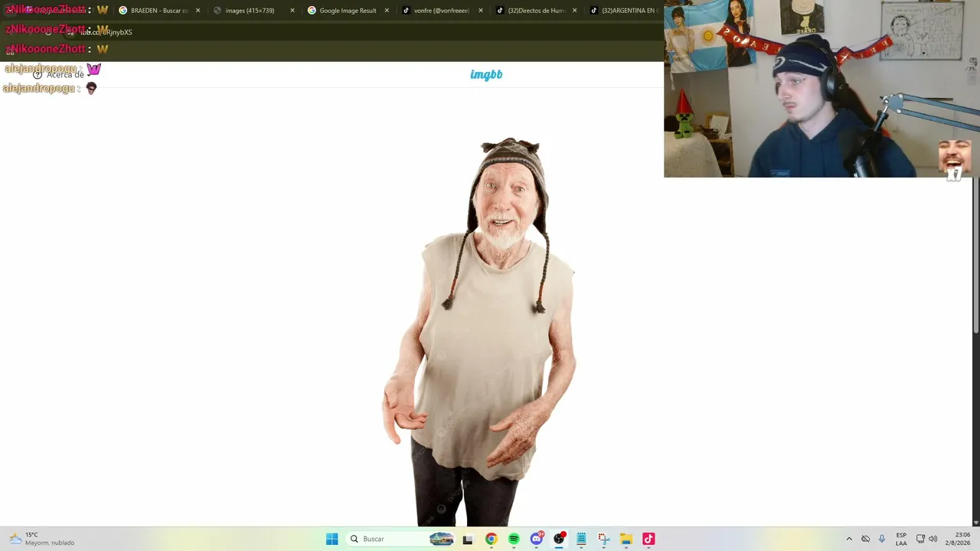The width and height of the screenshot is (980, 551).
Task: Close the vonfre TikTok tab
Action: [481, 11]
